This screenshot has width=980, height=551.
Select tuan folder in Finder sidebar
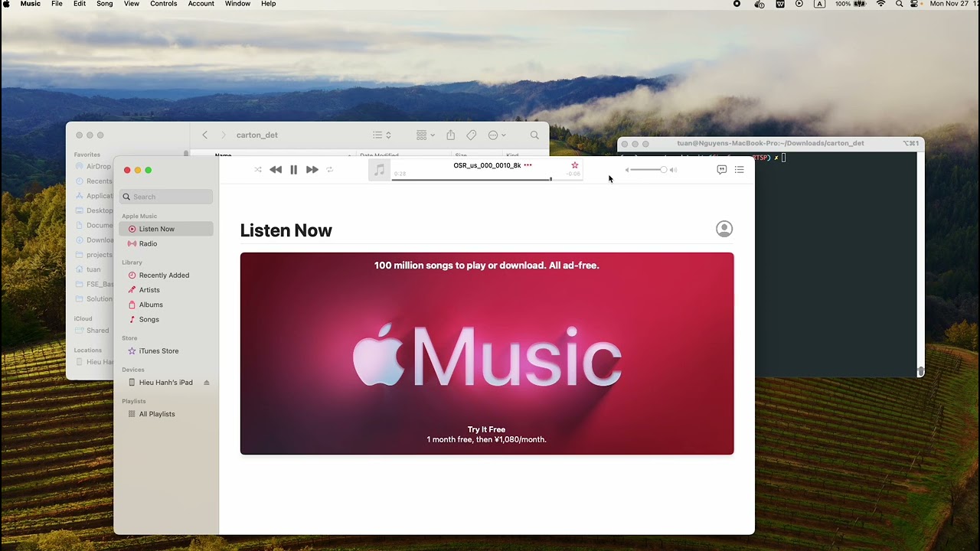[88, 269]
